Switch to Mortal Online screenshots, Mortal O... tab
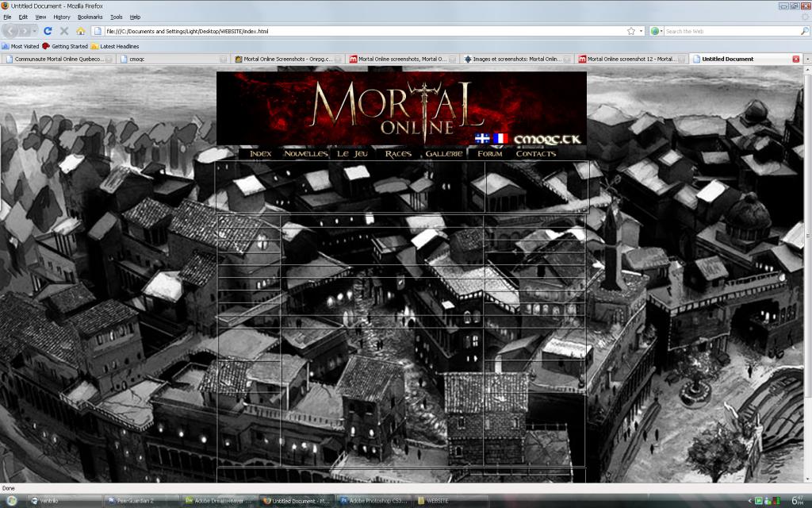 click(x=402, y=59)
